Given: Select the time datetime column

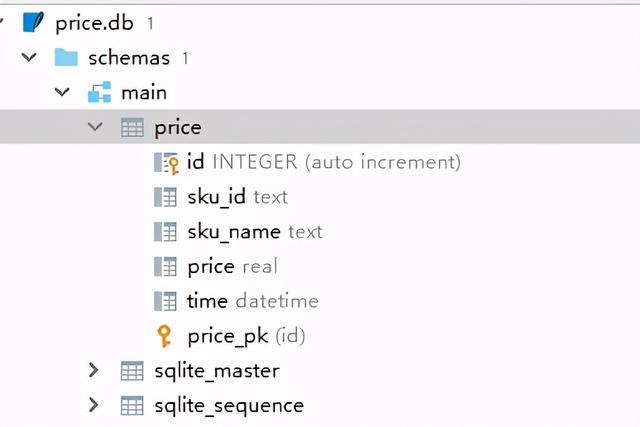Looking at the screenshot, I should (x=252, y=301).
